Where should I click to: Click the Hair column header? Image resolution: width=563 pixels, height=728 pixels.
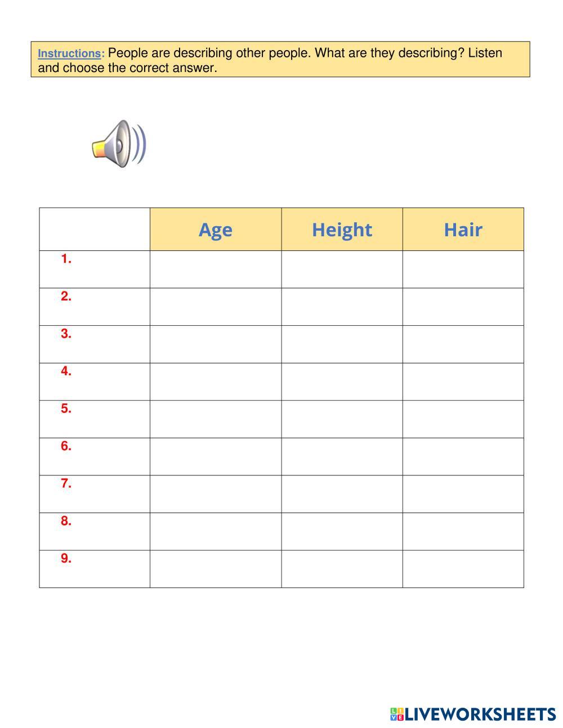(x=463, y=230)
